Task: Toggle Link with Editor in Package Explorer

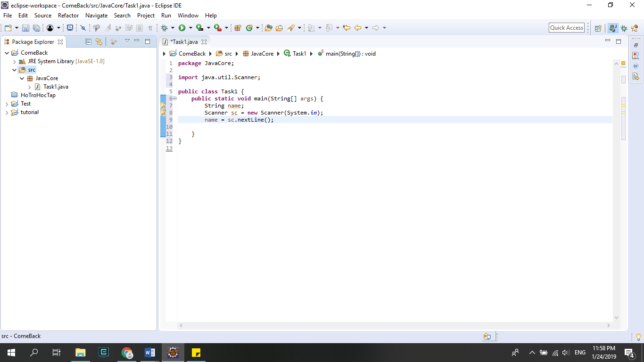Action: pyautogui.click(x=99, y=41)
